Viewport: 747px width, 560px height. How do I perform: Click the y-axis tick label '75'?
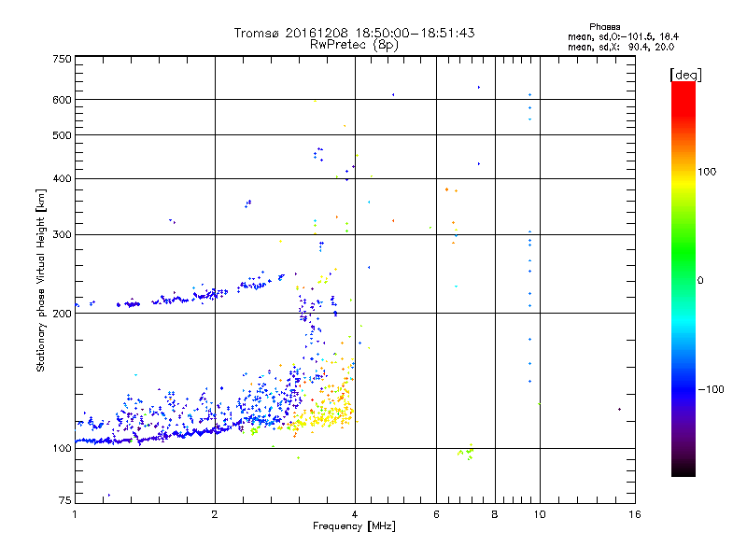65,500
